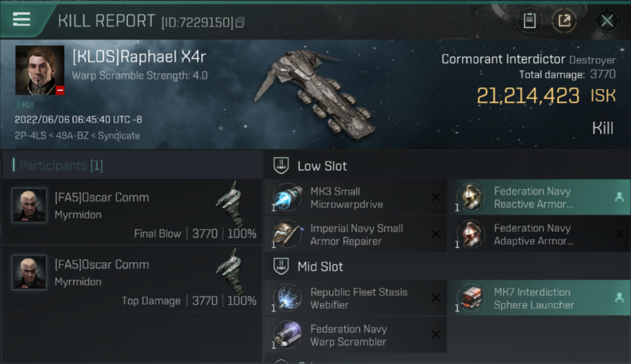Select the Republic Fleet Stasis Webifier icon

click(288, 298)
